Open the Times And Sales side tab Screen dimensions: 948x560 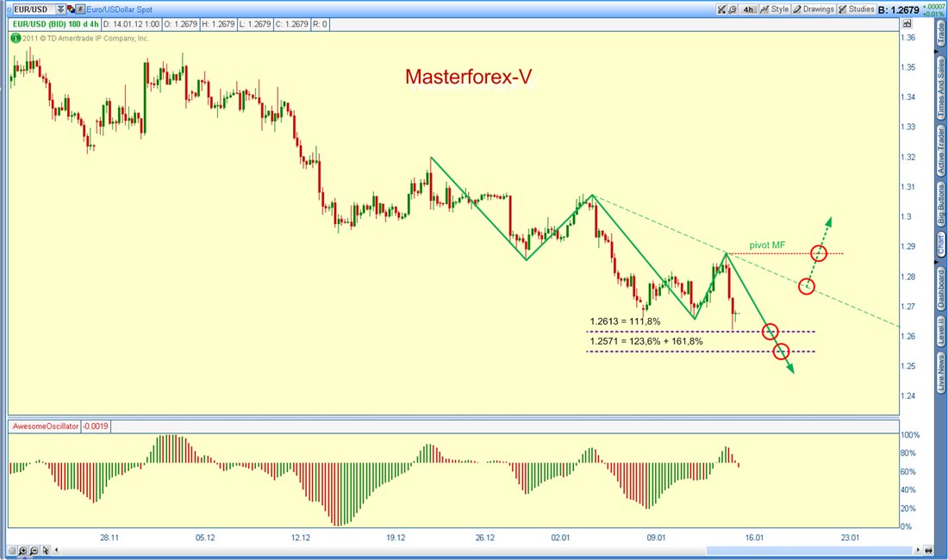(941, 88)
